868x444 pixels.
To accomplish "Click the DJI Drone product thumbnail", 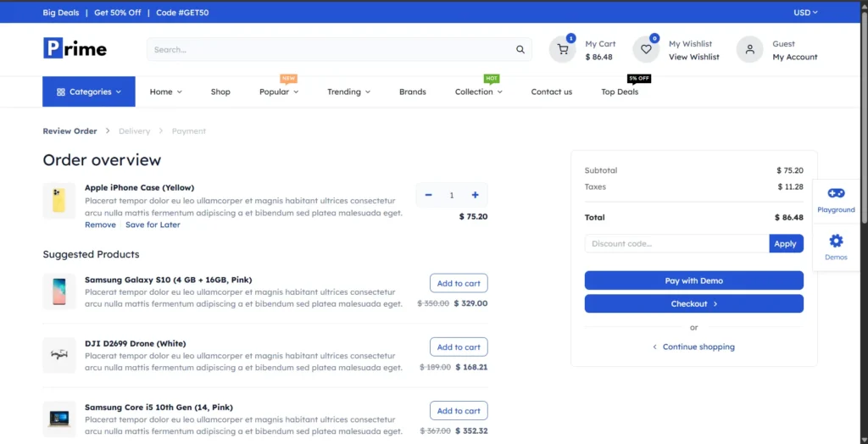I will click(x=59, y=355).
